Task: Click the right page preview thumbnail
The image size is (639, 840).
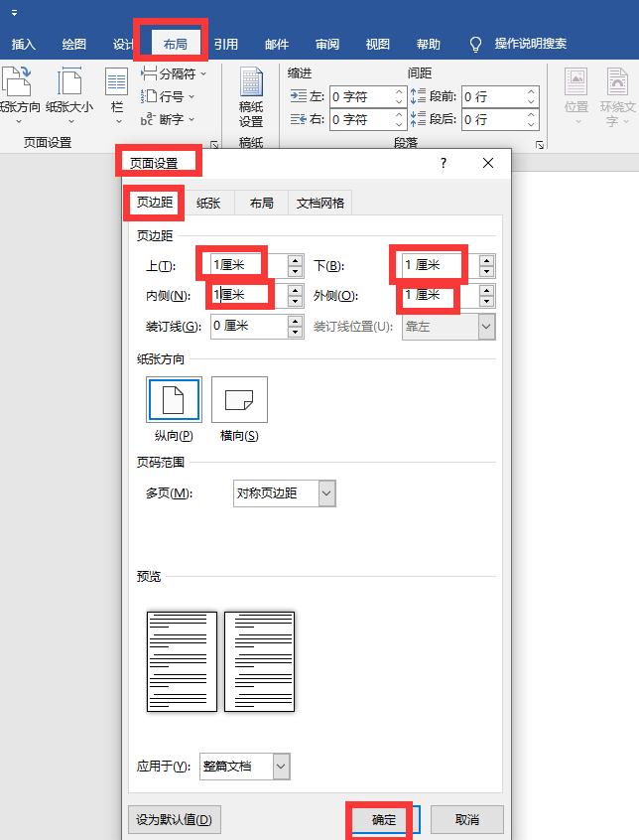Action: [260, 661]
